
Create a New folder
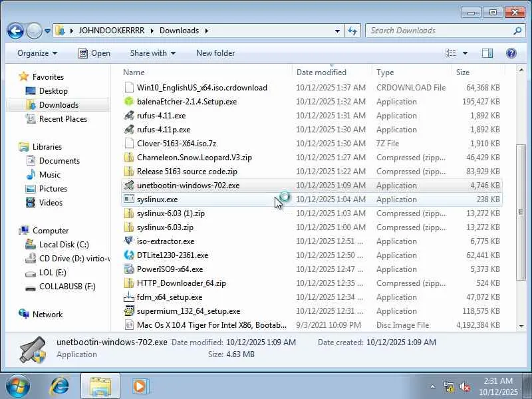tap(215, 53)
